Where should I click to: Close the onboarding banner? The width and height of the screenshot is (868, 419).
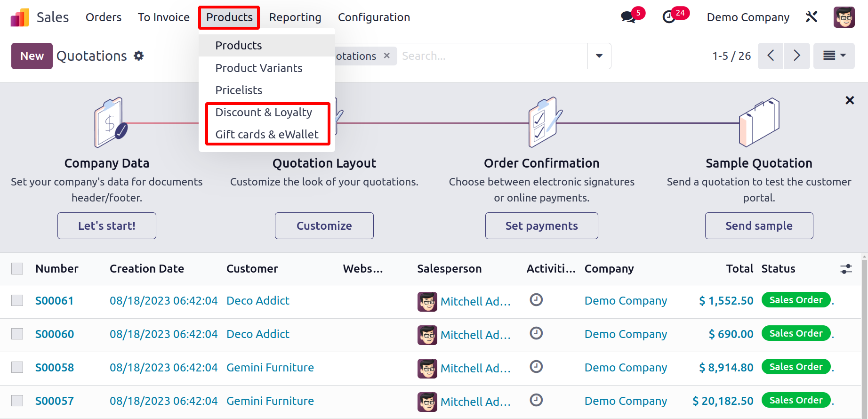coord(850,100)
